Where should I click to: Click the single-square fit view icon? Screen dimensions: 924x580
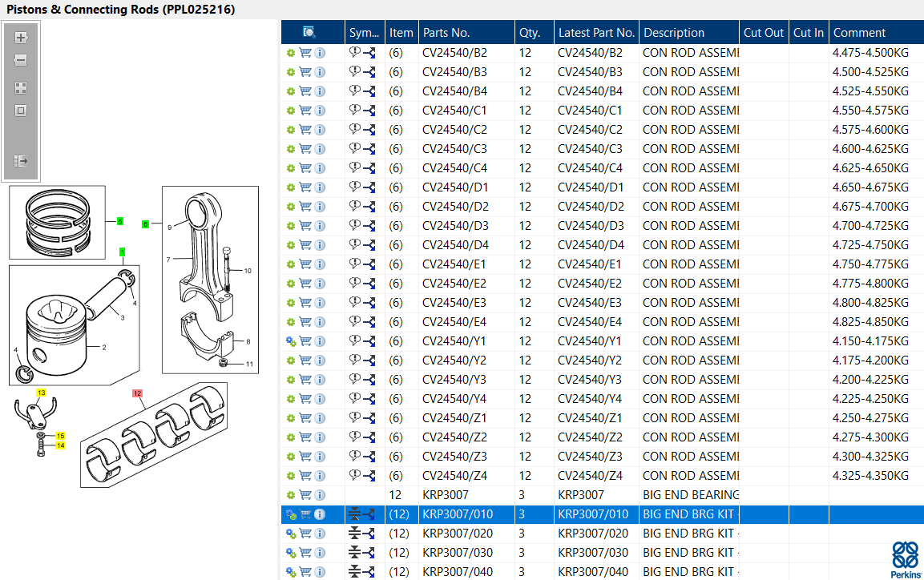coord(21,111)
